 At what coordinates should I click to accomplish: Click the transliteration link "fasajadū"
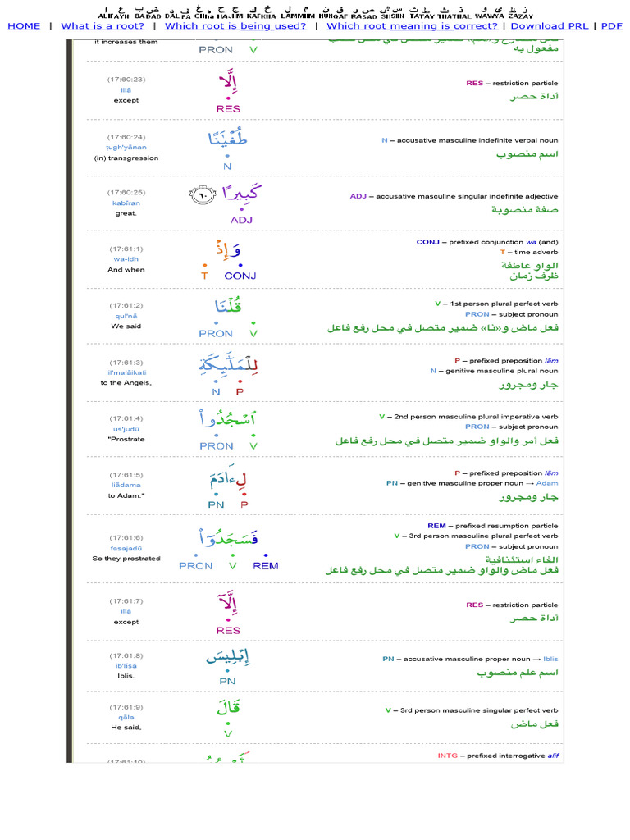tap(126, 548)
